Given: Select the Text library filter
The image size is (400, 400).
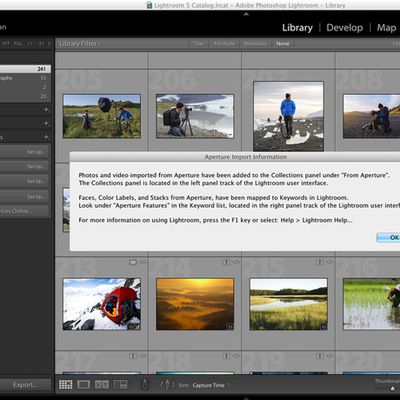Looking at the screenshot, I should point(198,44).
